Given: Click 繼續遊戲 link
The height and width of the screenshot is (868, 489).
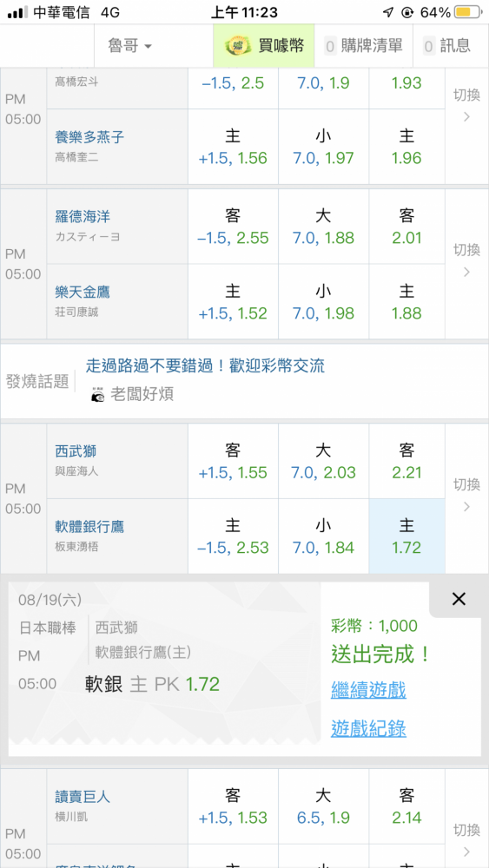Looking at the screenshot, I should tap(368, 690).
